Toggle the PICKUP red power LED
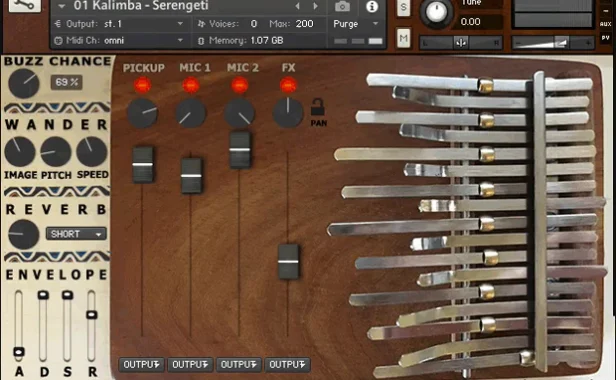The height and width of the screenshot is (380, 616). tap(142, 85)
